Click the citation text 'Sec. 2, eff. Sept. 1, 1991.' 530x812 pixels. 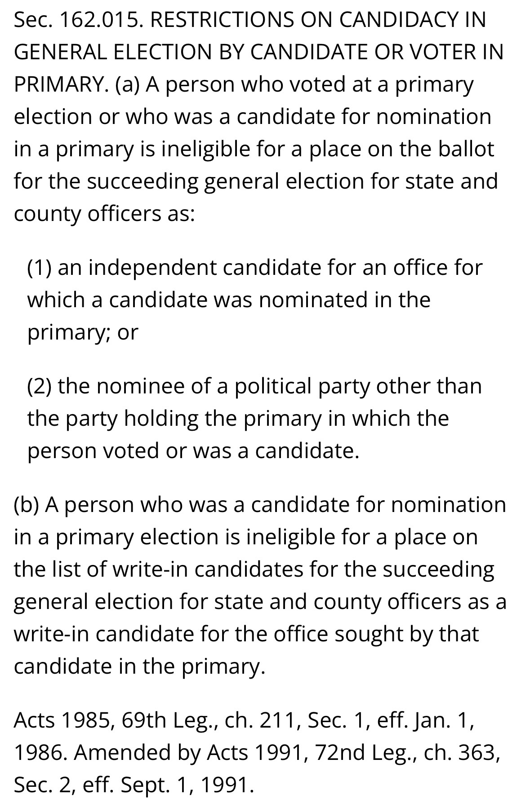point(134,785)
